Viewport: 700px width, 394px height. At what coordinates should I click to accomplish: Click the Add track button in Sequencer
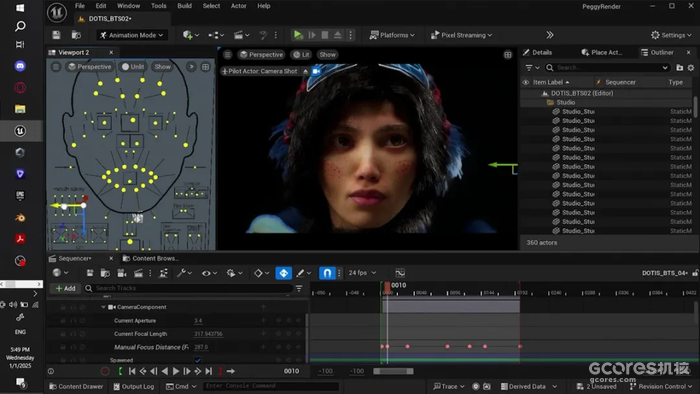click(x=65, y=288)
